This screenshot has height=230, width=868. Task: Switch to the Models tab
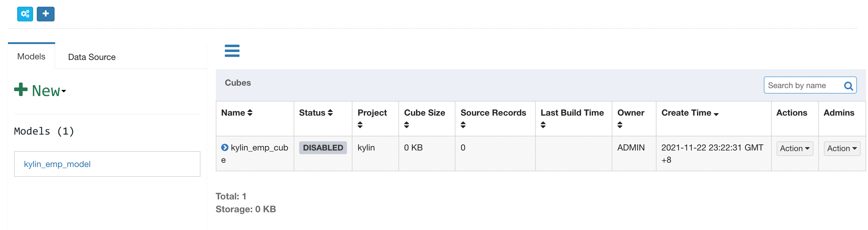click(31, 56)
